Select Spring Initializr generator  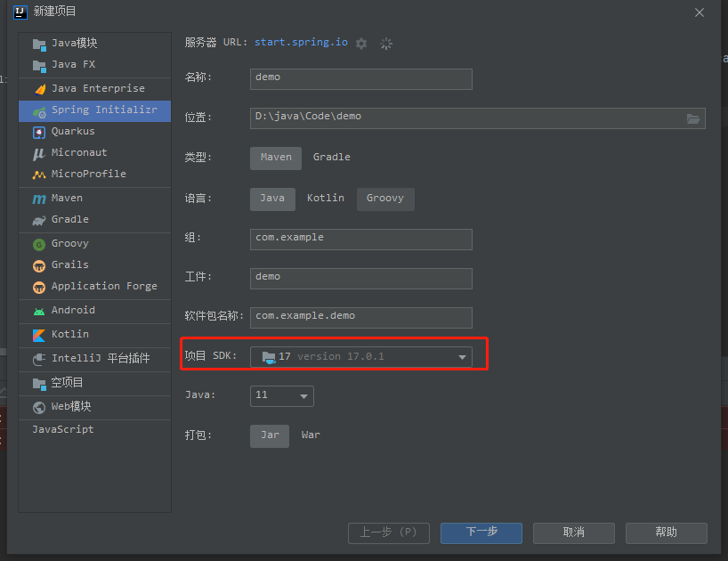pyautogui.click(x=94, y=111)
